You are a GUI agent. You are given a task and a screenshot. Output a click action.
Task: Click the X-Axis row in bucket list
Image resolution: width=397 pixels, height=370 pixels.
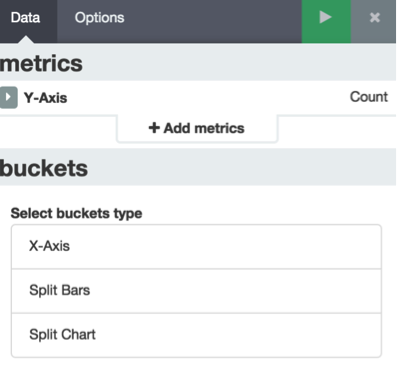196,247
